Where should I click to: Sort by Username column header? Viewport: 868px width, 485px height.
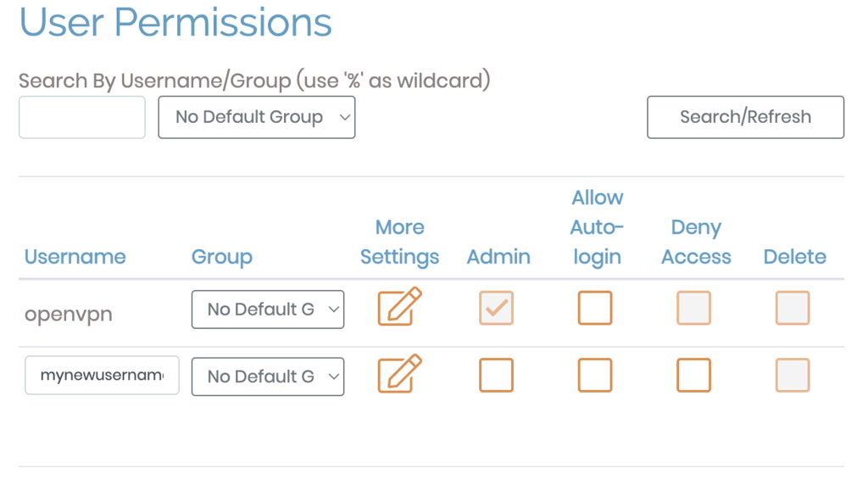tap(75, 257)
